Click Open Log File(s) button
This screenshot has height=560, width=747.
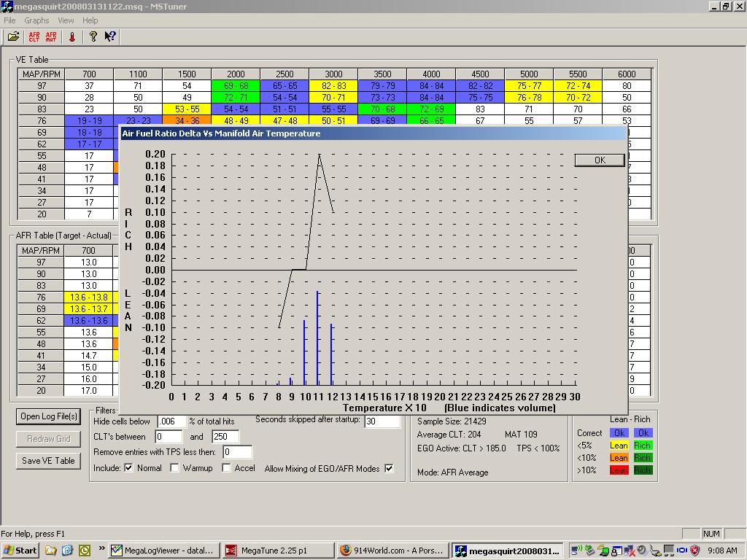click(x=49, y=416)
